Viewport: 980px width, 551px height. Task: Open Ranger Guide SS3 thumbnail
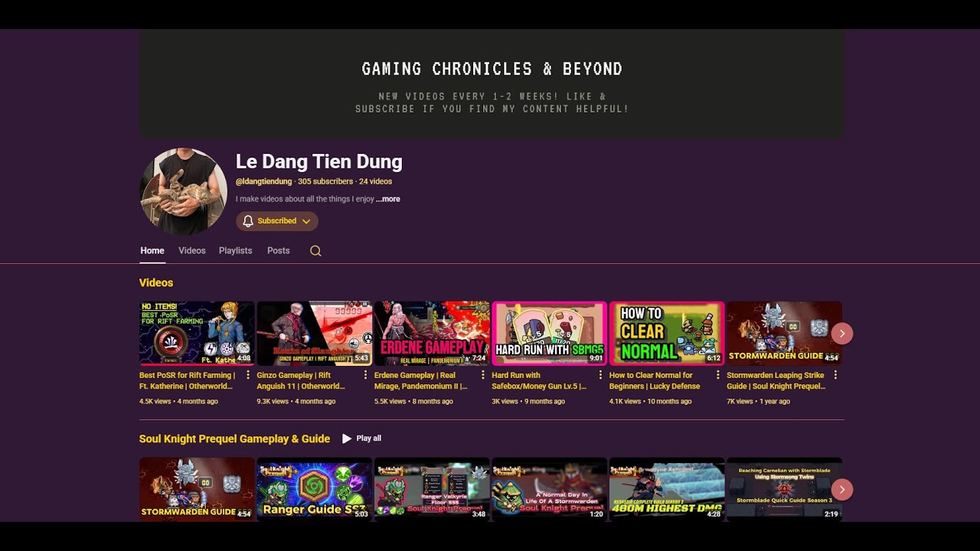coord(315,489)
